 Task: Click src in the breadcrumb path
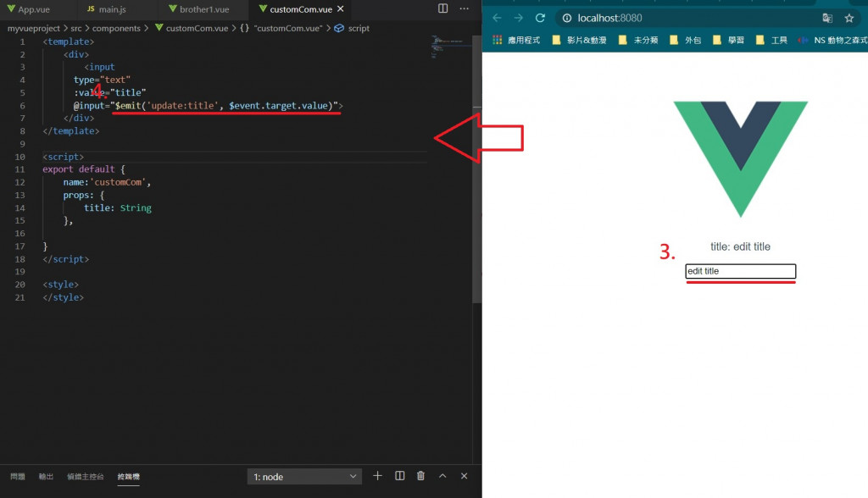coord(75,28)
